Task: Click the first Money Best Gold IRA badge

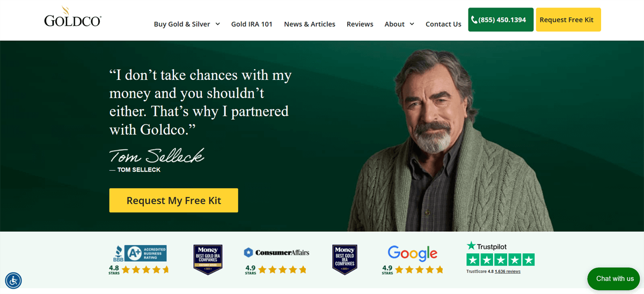Action: coord(208,259)
